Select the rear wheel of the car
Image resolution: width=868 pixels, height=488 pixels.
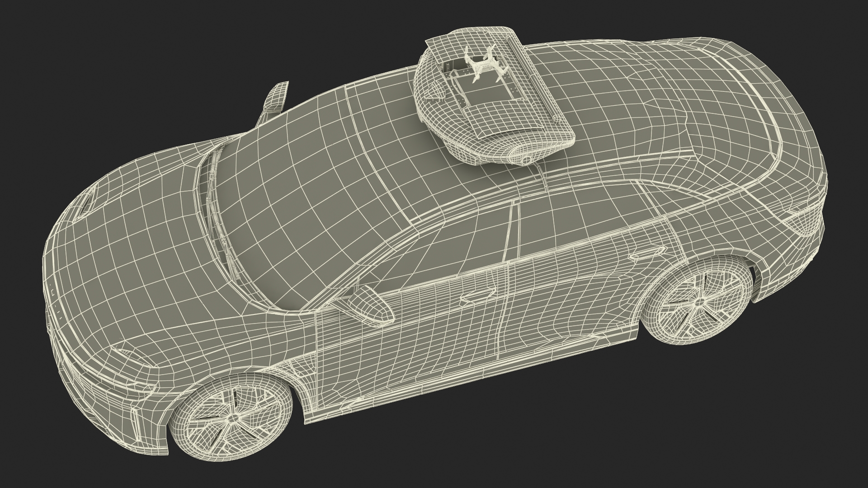click(x=698, y=300)
